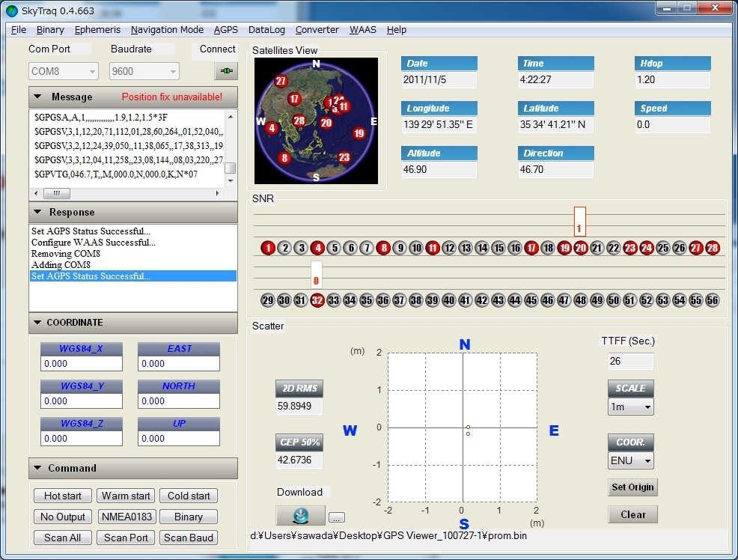
Task: Click satellite 32 indicator in SNR panel
Action: coord(317,300)
